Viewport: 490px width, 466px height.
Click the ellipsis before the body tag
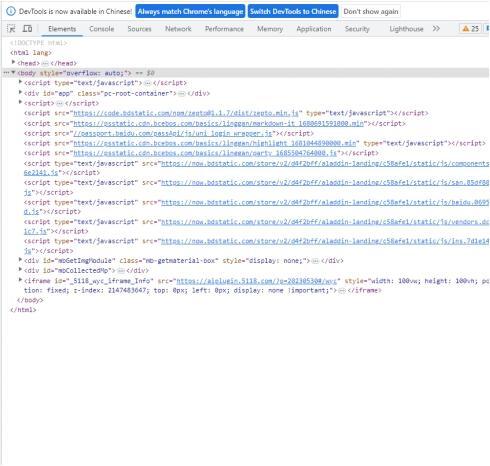point(6,73)
